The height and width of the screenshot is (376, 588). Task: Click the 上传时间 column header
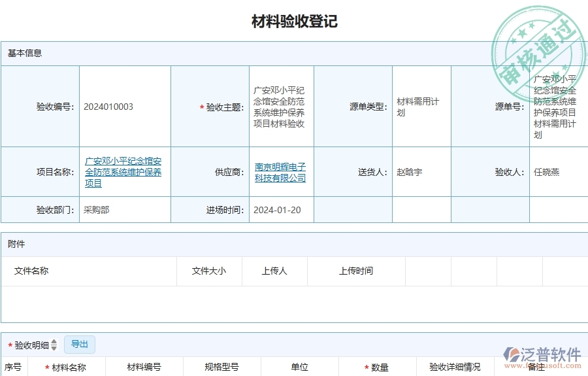356,271
